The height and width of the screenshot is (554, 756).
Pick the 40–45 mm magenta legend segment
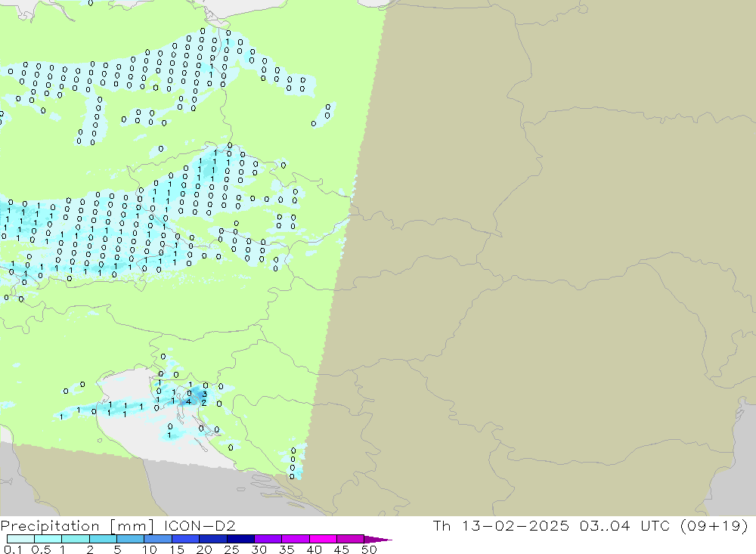[x=323, y=539]
